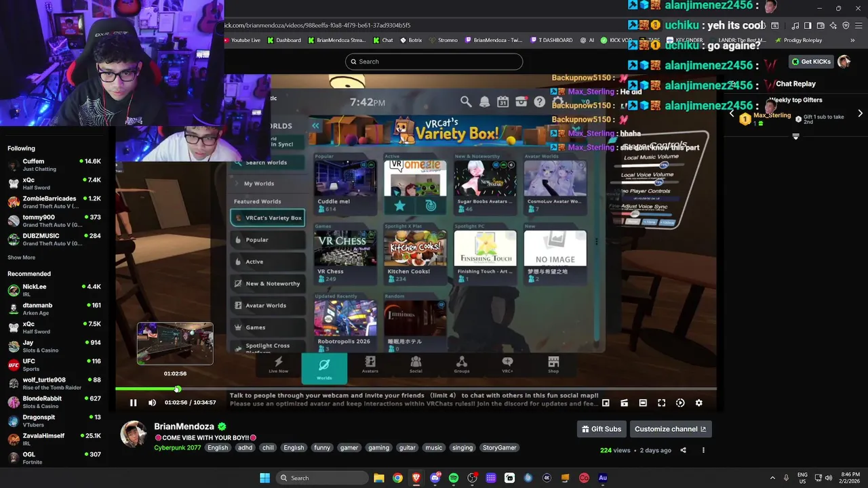Open Adobe Audition from taskbar
The width and height of the screenshot is (868, 488).
tap(603, 478)
